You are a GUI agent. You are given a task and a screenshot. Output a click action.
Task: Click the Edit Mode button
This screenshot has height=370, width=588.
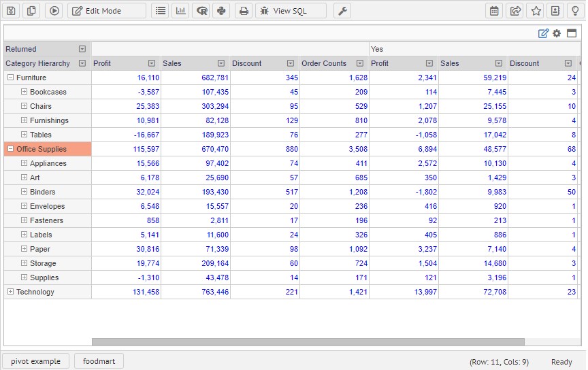tap(106, 11)
